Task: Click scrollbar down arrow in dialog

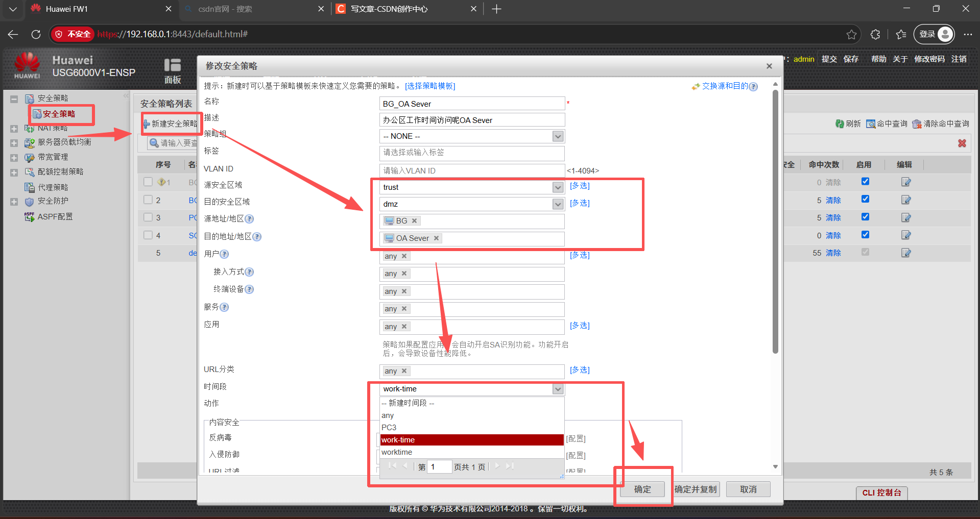Action: [775, 467]
